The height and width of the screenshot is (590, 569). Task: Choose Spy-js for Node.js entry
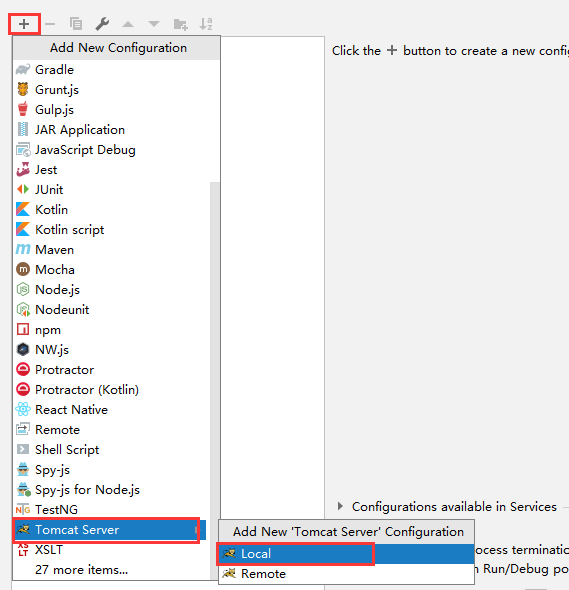coord(112,490)
